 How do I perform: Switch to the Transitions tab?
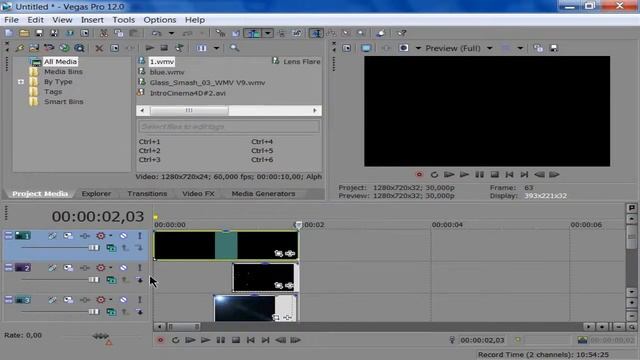(147, 194)
